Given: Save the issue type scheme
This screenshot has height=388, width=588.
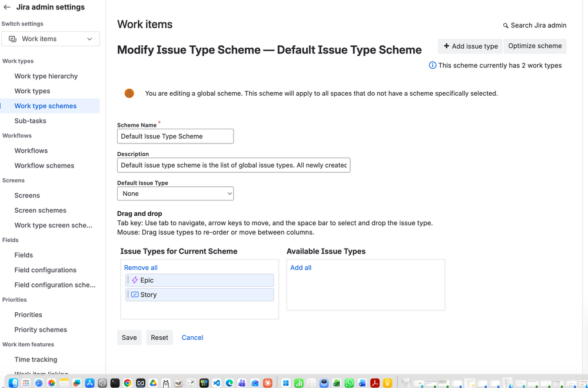Looking at the screenshot, I should [x=129, y=337].
